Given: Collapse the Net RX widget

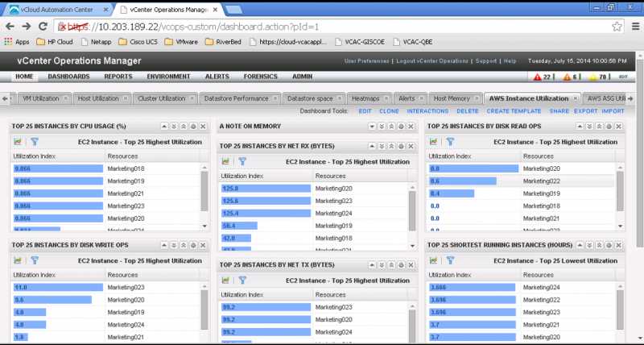Looking at the screenshot, I should pyautogui.click(x=372, y=146).
